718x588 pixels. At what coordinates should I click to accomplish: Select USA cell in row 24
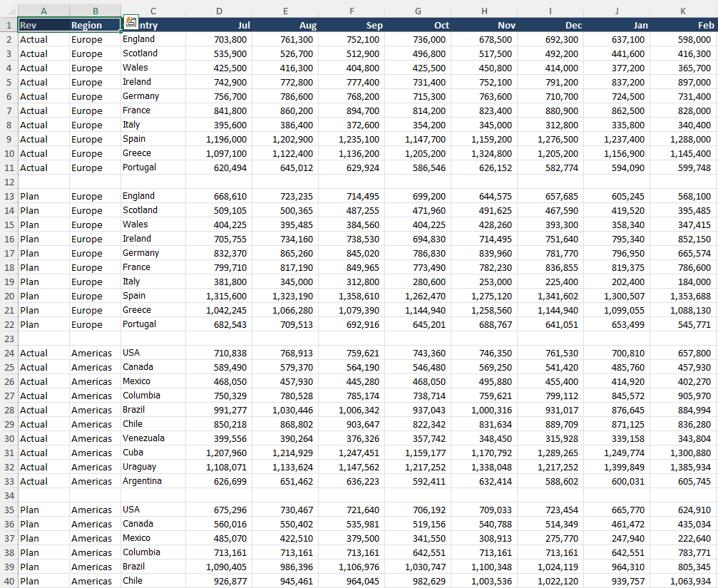[x=153, y=354]
